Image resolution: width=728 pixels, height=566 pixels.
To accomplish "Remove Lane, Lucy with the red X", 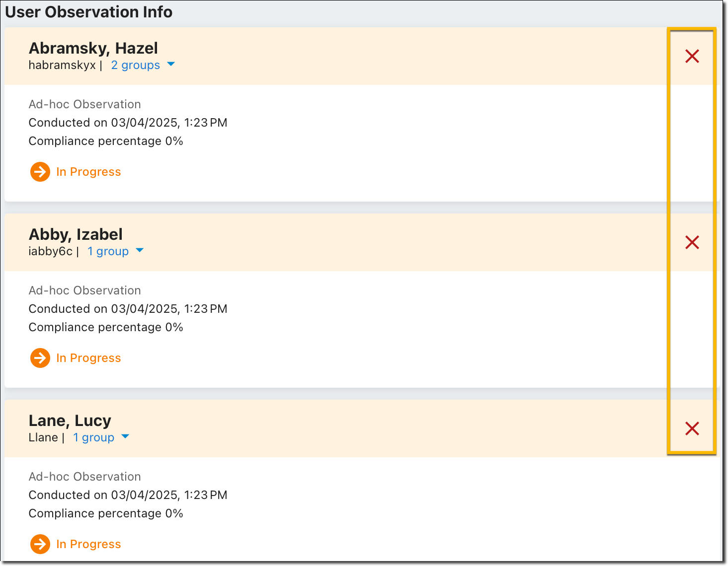I will [692, 428].
